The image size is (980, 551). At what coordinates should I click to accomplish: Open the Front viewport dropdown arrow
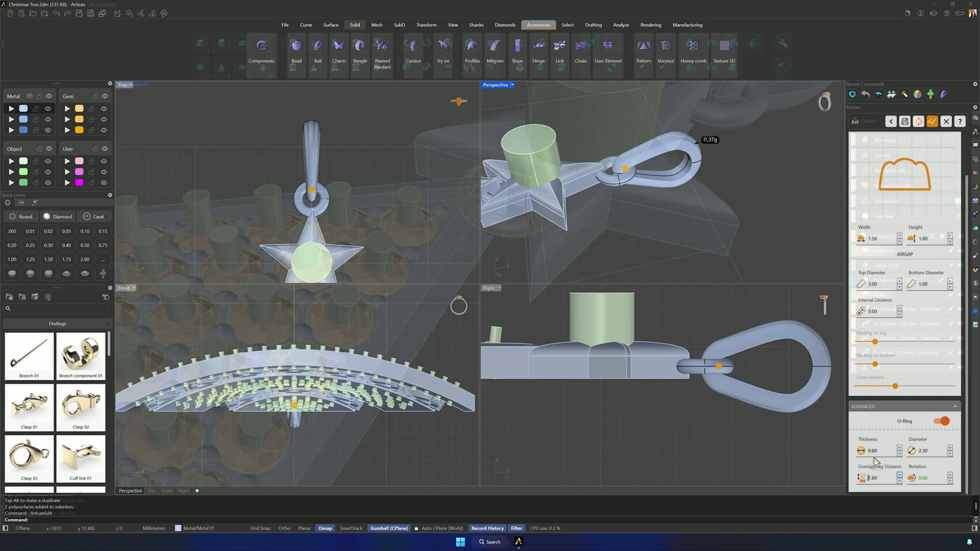[134, 288]
